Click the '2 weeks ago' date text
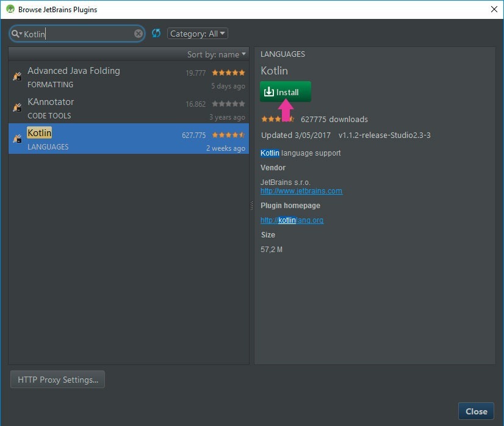 (x=226, y=148)
